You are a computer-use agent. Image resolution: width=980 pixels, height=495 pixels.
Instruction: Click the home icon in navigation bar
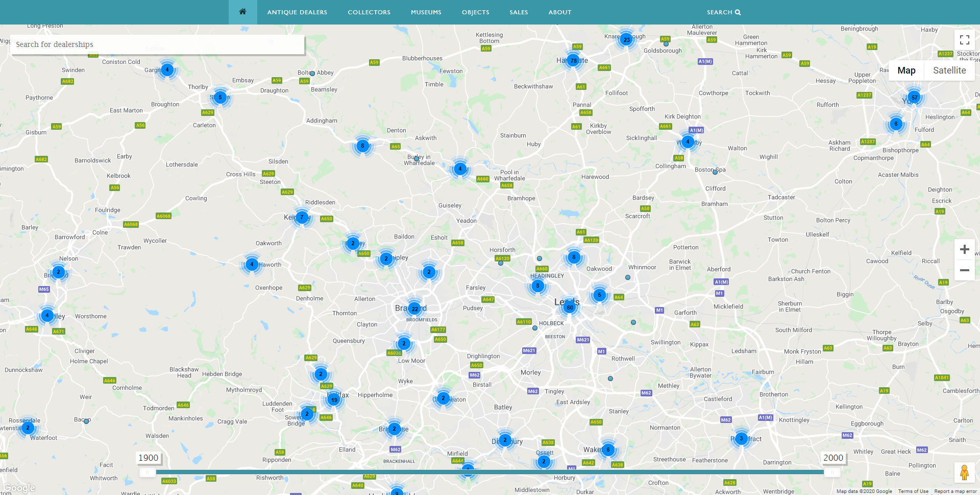pyautogui.click(x=242, y=12)
